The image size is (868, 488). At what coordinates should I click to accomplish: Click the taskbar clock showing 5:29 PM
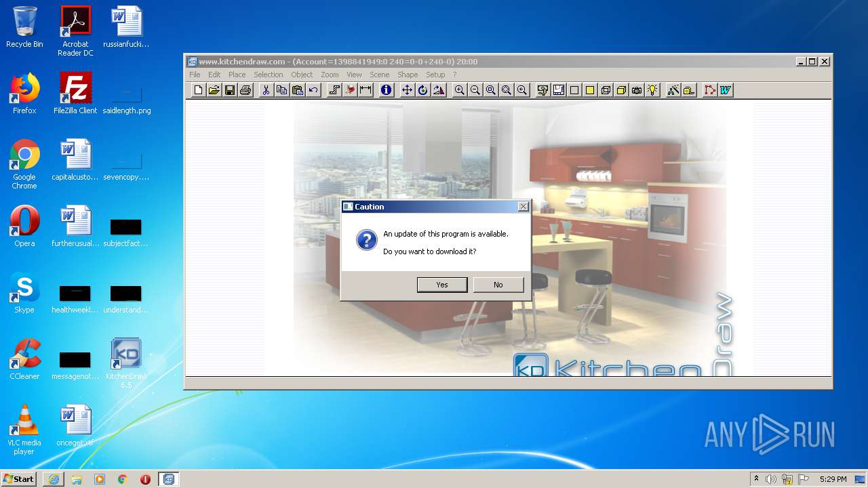833,479
